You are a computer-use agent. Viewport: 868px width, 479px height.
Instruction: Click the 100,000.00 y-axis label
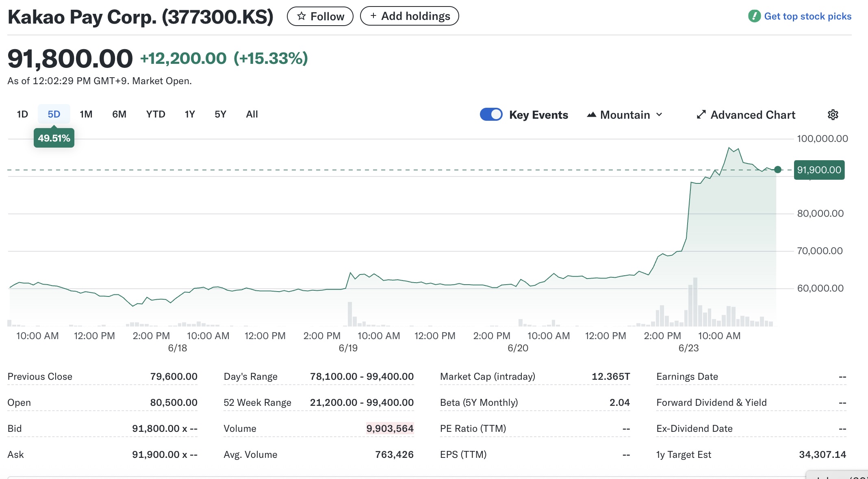pos(822,139)
